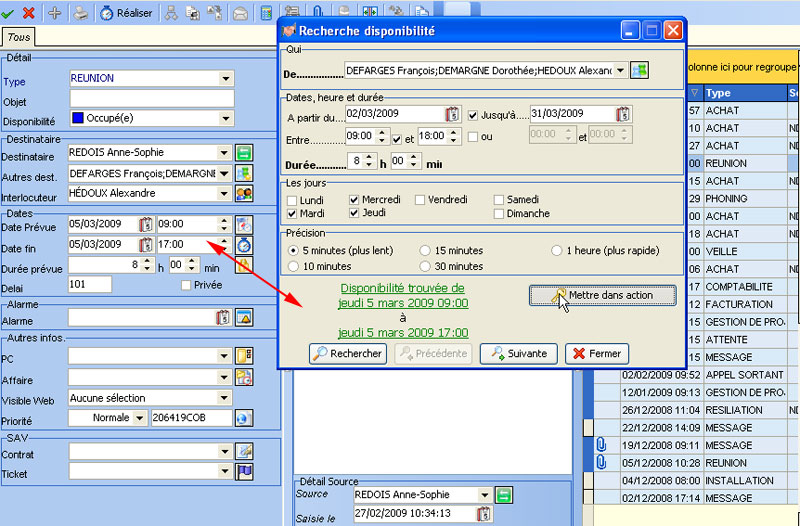This screenshot has width=800, height=526.
Task: Click the alarm warning icon beside Alarme
Action: click(244, 318)
